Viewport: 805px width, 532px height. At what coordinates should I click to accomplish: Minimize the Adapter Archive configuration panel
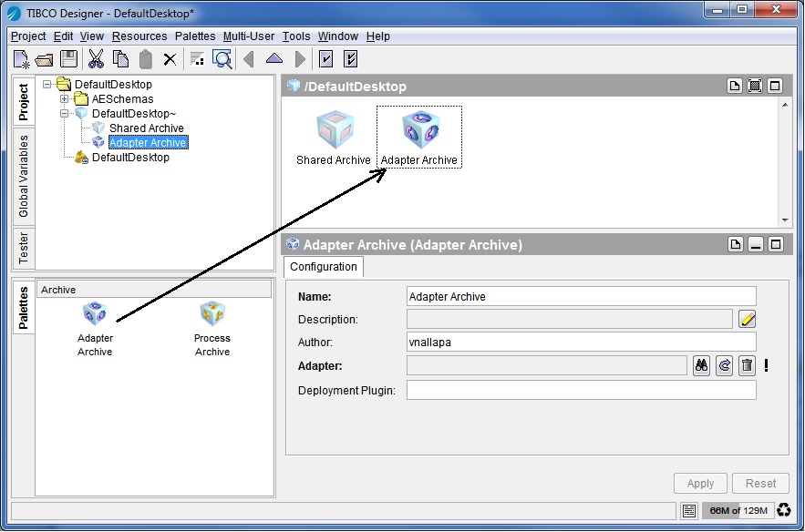(756, 244)
